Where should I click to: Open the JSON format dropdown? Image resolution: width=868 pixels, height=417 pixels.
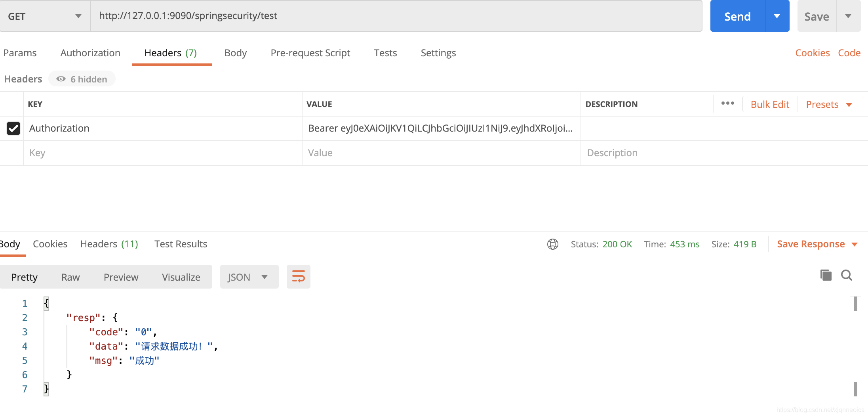click(x=249, y=277)
